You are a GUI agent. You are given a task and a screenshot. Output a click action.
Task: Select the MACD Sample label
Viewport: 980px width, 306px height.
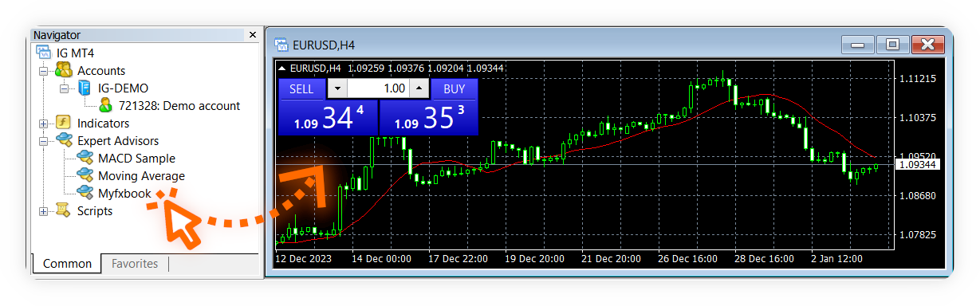click(x=136, y=159)
